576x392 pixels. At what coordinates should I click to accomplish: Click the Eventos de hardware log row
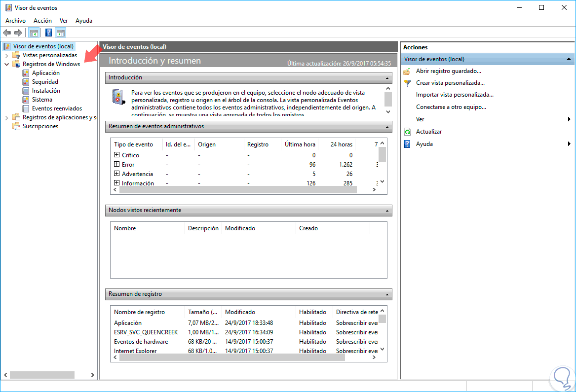246,342
